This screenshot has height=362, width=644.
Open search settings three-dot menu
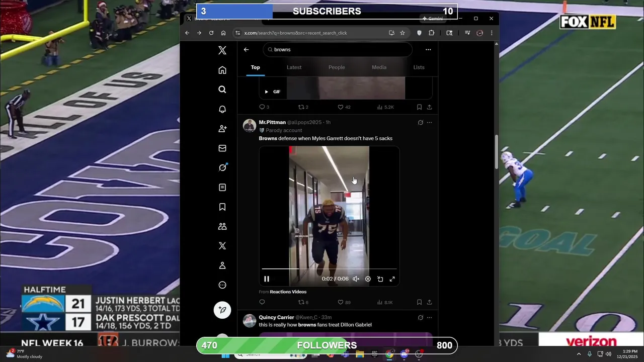pos(428,50)
